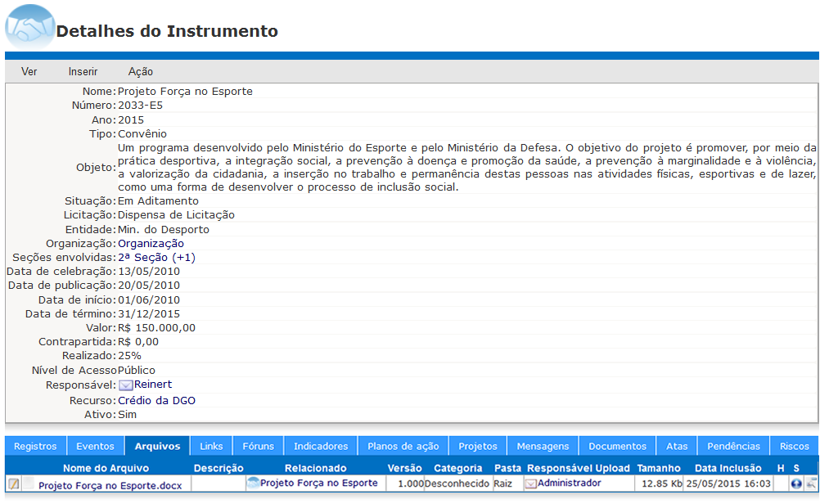Image resolution: width=820 pixels, height=504 pixels.
Task: Click the edit icon beside the docx file
Action: [x=14, y=484]
